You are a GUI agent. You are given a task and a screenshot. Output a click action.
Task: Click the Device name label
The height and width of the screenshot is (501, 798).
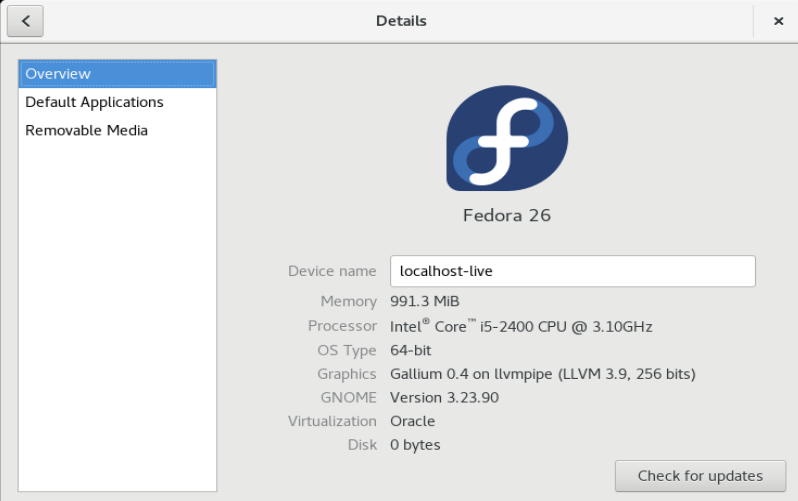[x=332, y=271]
